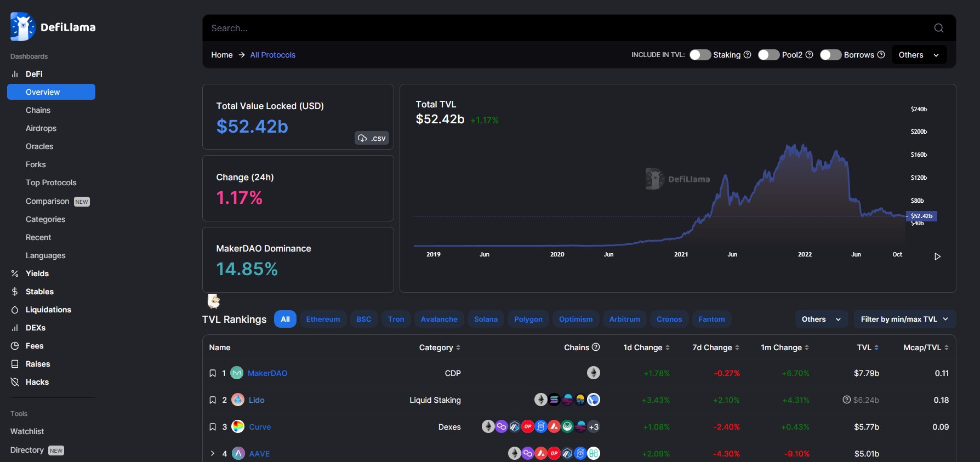Open Top Protocols in the sidebar
This screenshot has width=980, height=462.
coord(51,182)
